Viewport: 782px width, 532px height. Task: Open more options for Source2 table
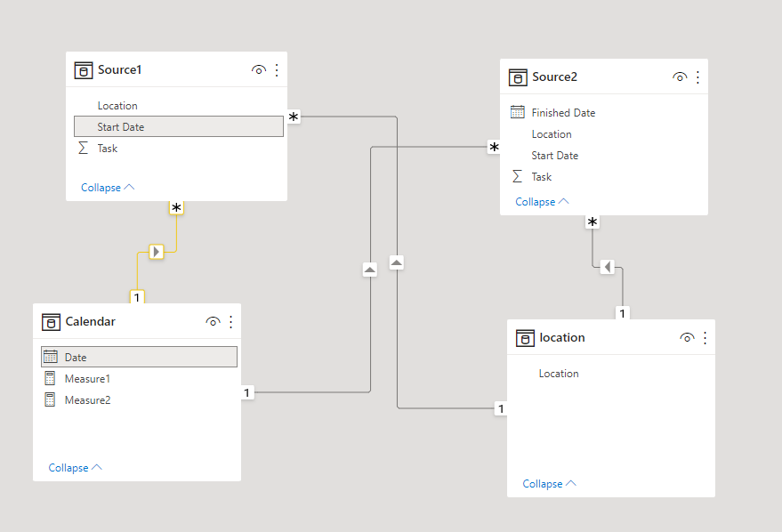point(697,77)
